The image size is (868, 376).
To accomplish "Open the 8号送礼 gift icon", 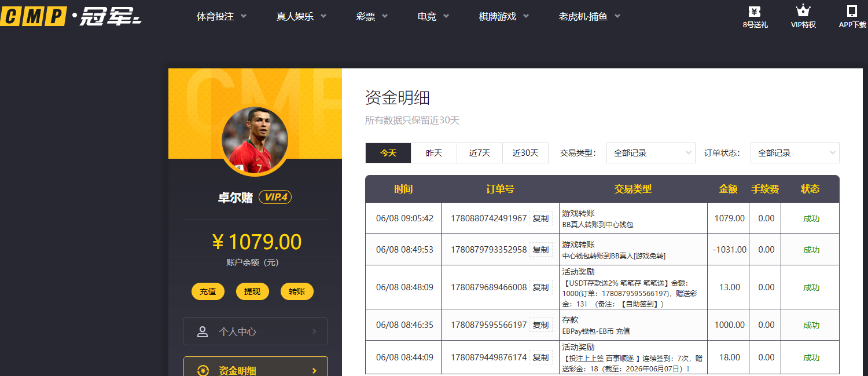I will click(x=754, y=11).
